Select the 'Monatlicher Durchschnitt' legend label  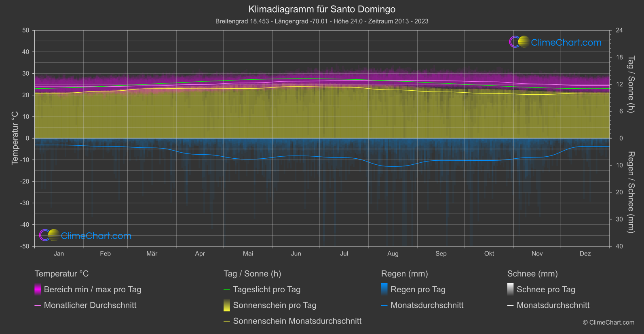point(90,305)
